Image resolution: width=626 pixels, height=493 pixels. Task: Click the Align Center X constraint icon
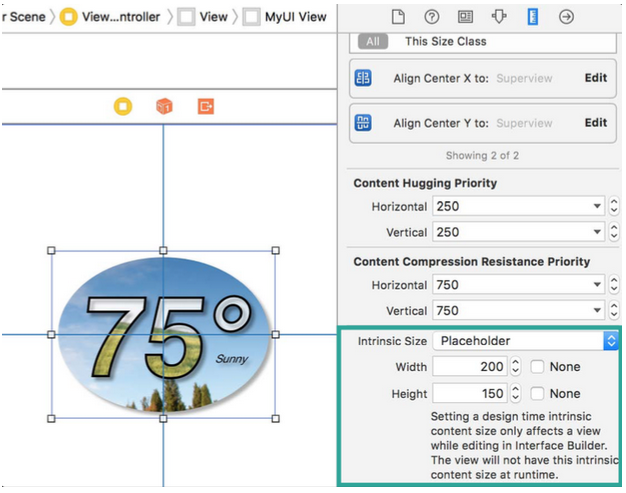(363, 78)
